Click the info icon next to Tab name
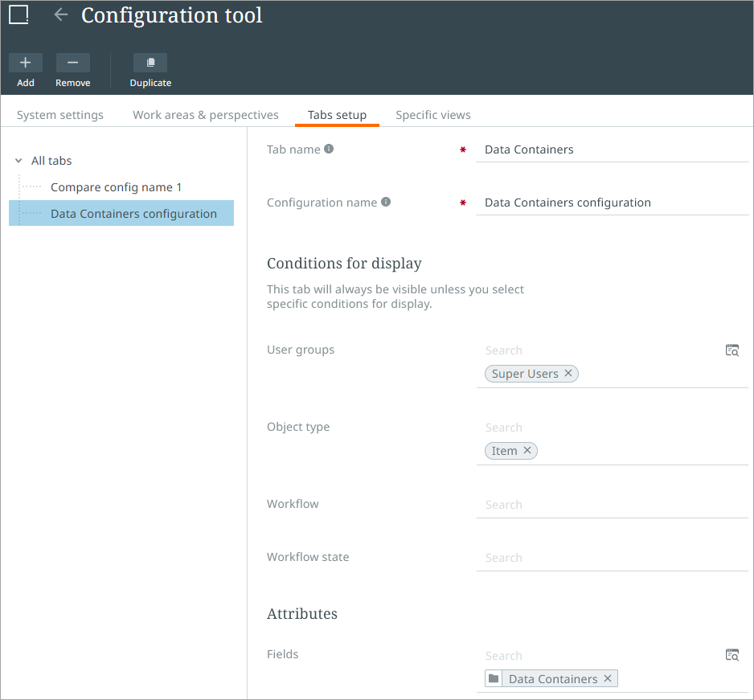This screenshot has width=754, height=700. 329,149
